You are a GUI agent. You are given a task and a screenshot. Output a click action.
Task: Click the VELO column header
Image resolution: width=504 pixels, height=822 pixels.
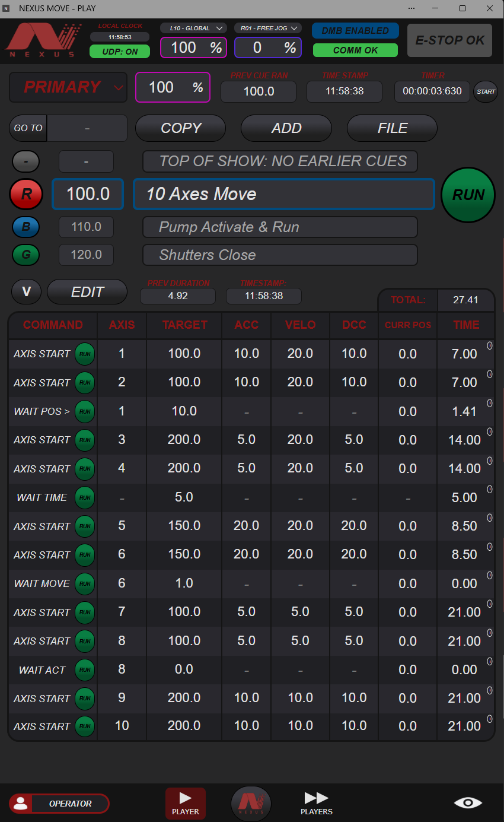click(x=300, y=325)
